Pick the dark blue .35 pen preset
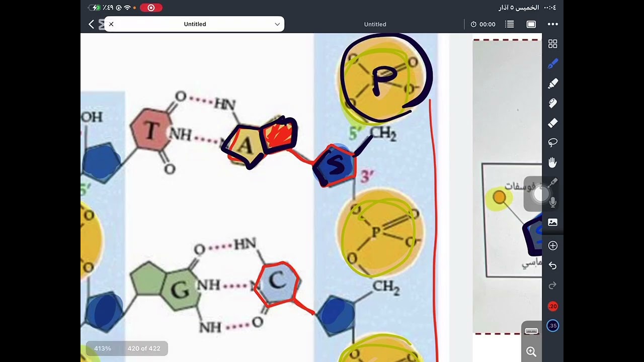 tap(552, 326)
